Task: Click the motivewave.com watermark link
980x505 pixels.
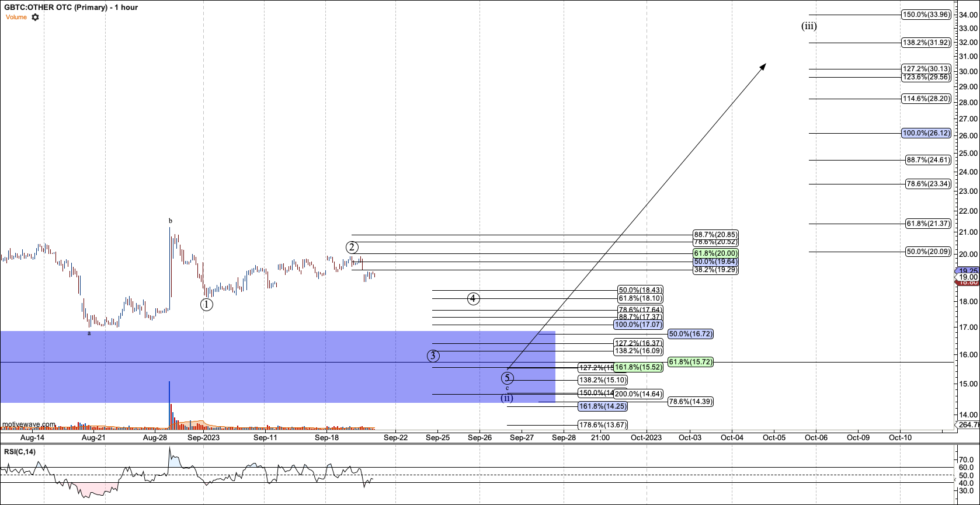Action: [x=29, y=424]
